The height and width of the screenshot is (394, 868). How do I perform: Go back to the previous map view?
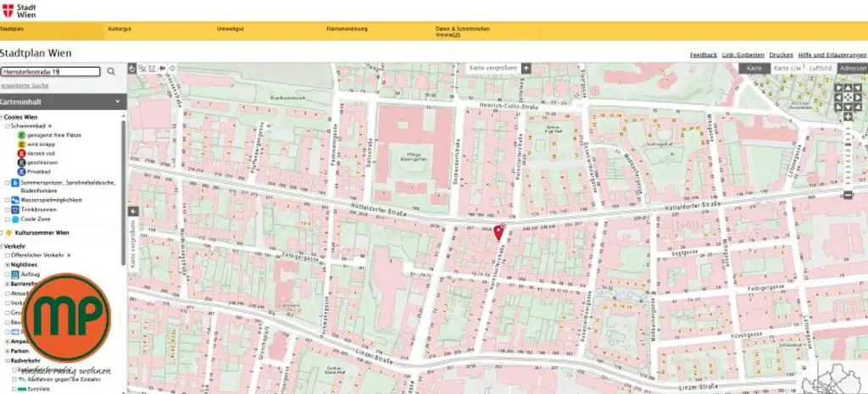coord(162,68)
